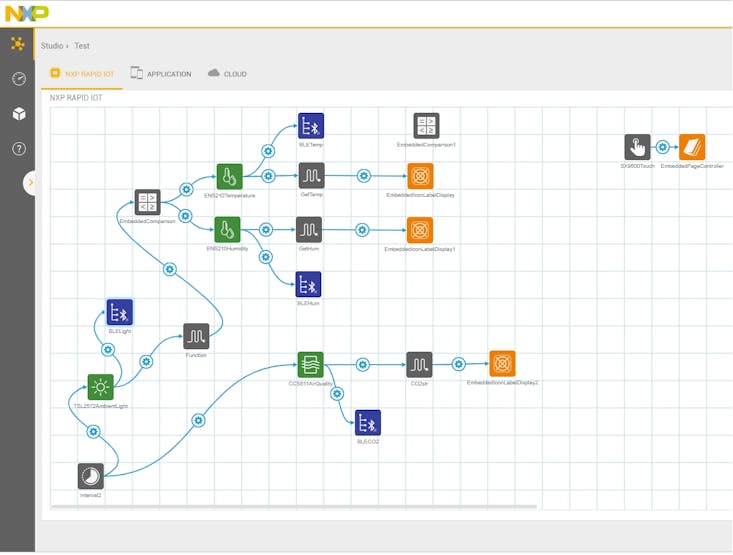733x555 pixels.
Task: Open gear between ENS210Temperature and GetTemp
Action: (268, 176)
